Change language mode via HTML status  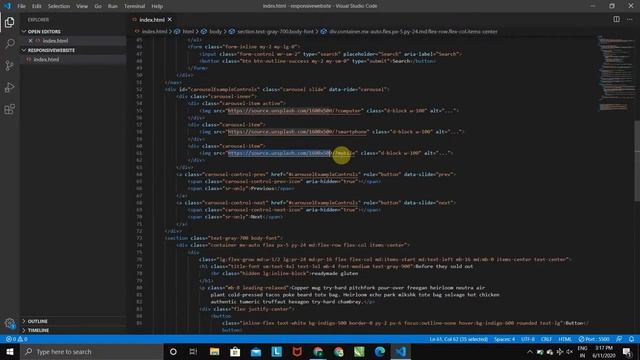(x=565, y=339)
